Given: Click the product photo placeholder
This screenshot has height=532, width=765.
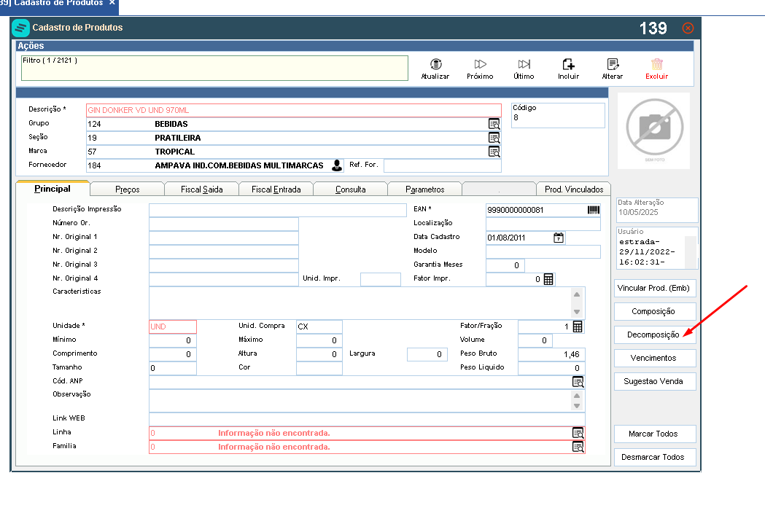Looking at the screenshot, I should (x=654, y=130).
